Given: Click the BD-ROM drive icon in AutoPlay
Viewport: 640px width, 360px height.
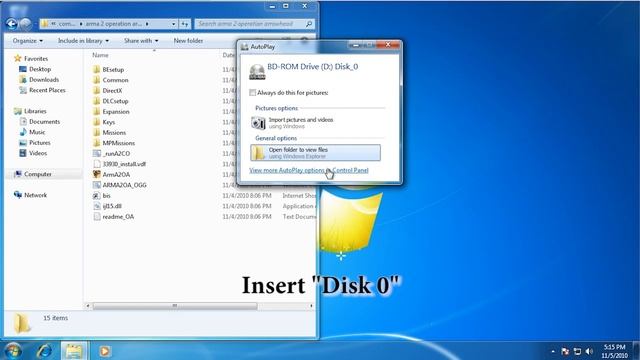Looking at the screenshot, I should 257,72.
